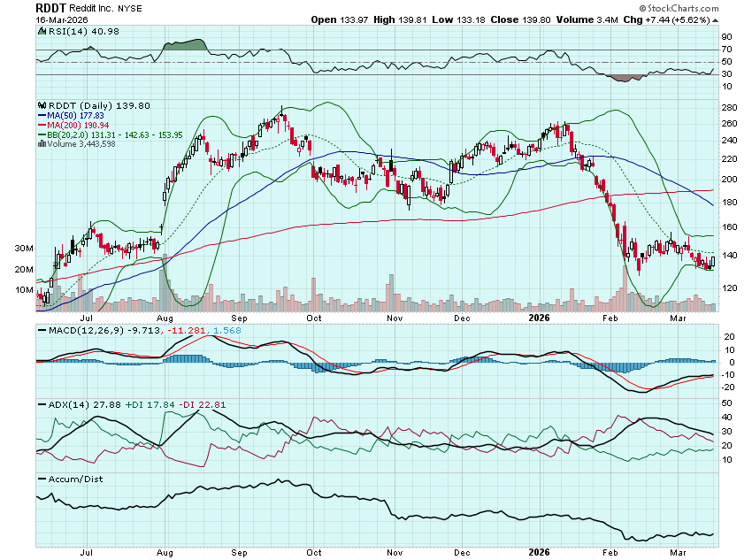752x560 pixels.
Task: Click the Aug label under price chart
Action: 165,318
